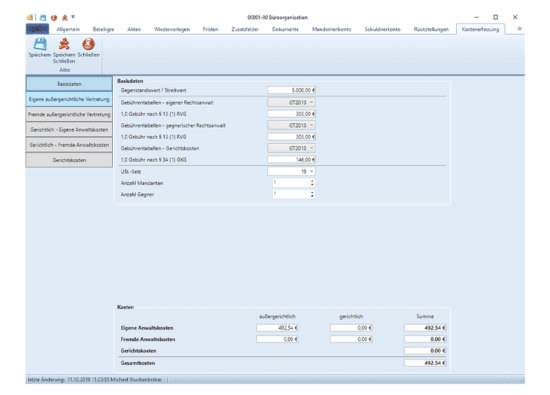Click the window title '00001-00 Büroorganisation'
This screenshot has height=395, width=550.
click(x=277, y=17)
